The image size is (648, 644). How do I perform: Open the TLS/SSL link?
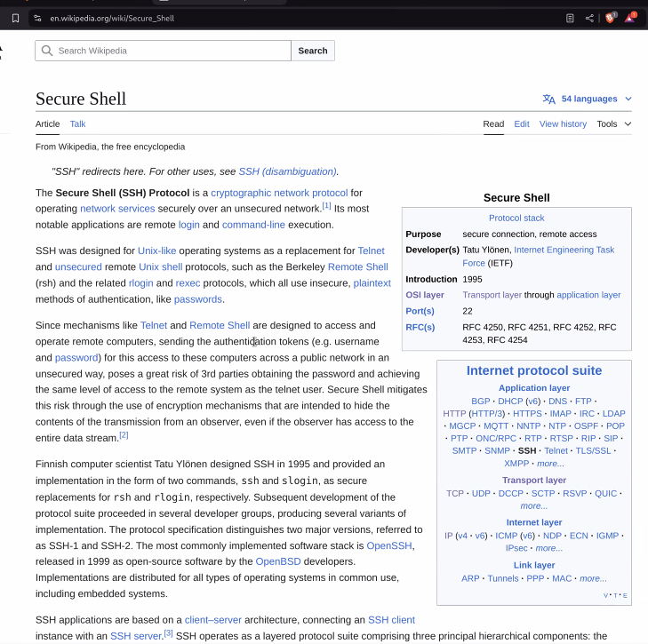[593, 450]
